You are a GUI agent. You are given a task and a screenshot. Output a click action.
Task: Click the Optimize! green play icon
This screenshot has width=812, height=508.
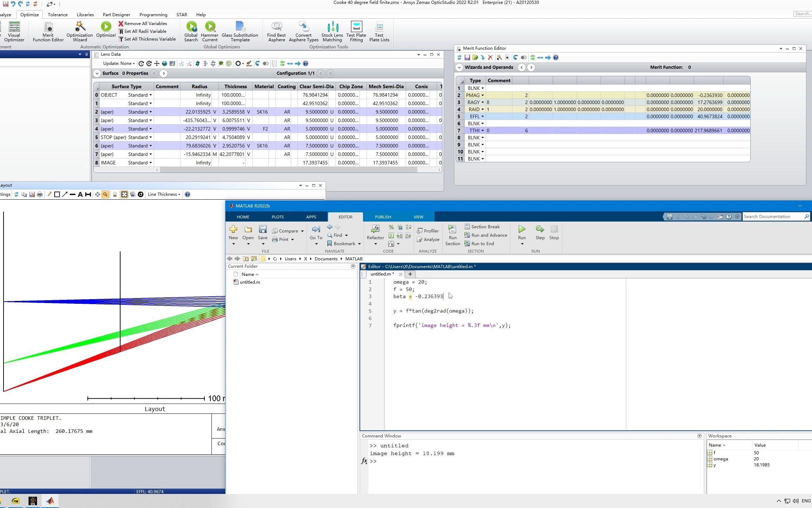tap(106, 27)
